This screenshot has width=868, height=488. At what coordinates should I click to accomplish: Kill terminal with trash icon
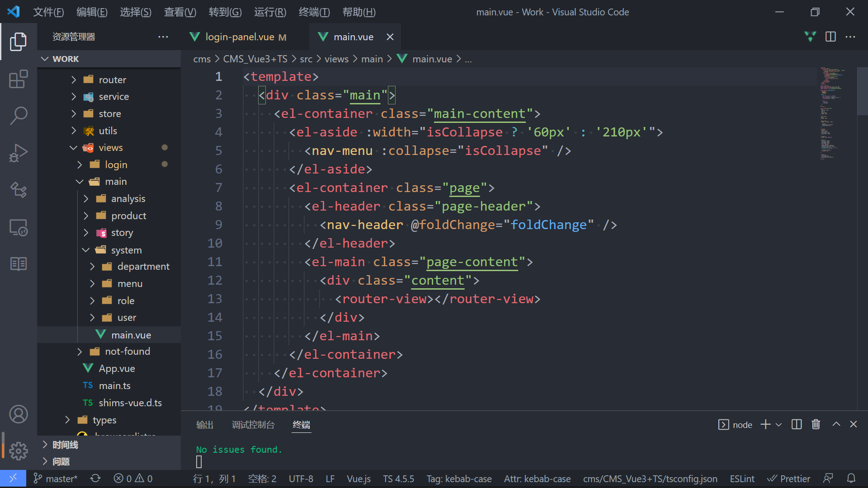[816, 424]
